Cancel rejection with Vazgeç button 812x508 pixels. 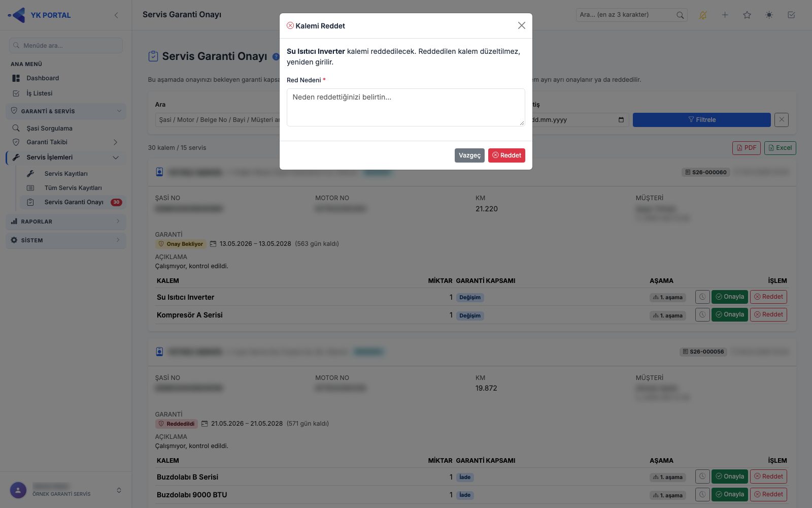point(469,155)
